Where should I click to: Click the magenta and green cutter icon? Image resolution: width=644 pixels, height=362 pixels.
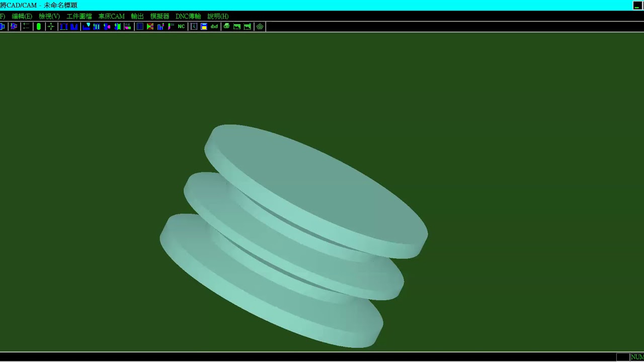tap(171, 27)
